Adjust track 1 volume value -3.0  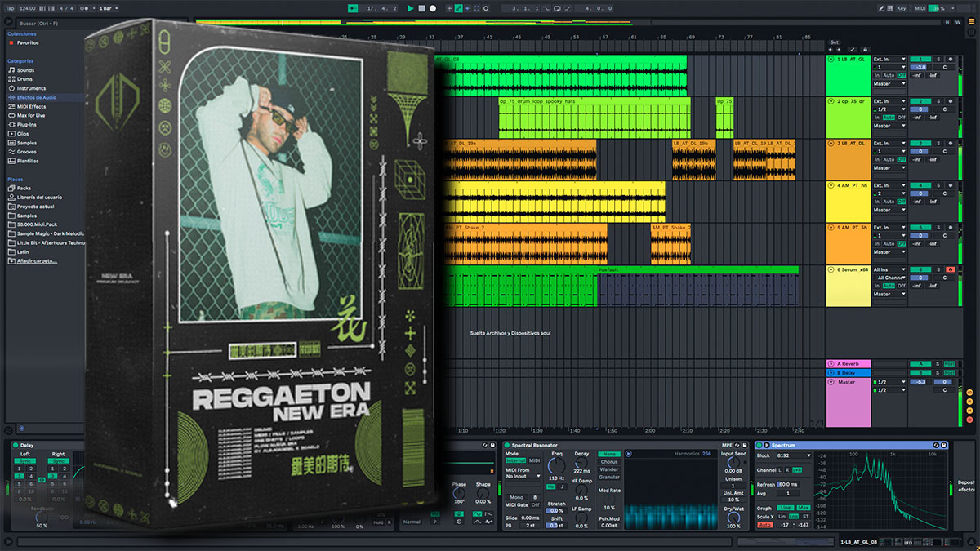pyautogui.click(x=920, y=68)
